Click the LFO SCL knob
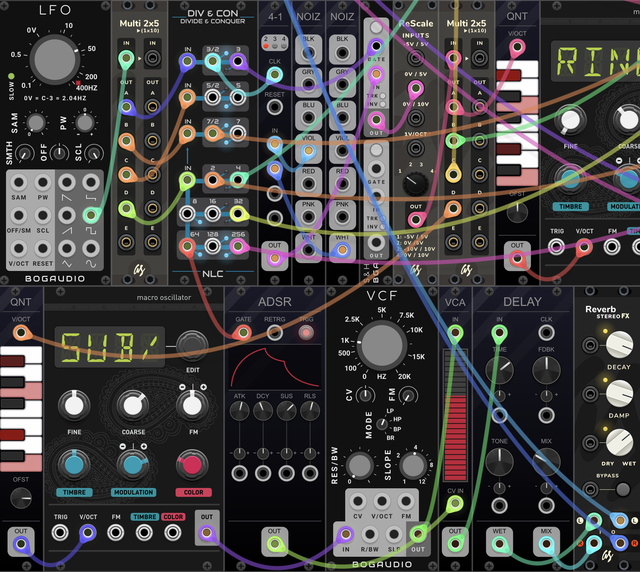 (94, 154)
